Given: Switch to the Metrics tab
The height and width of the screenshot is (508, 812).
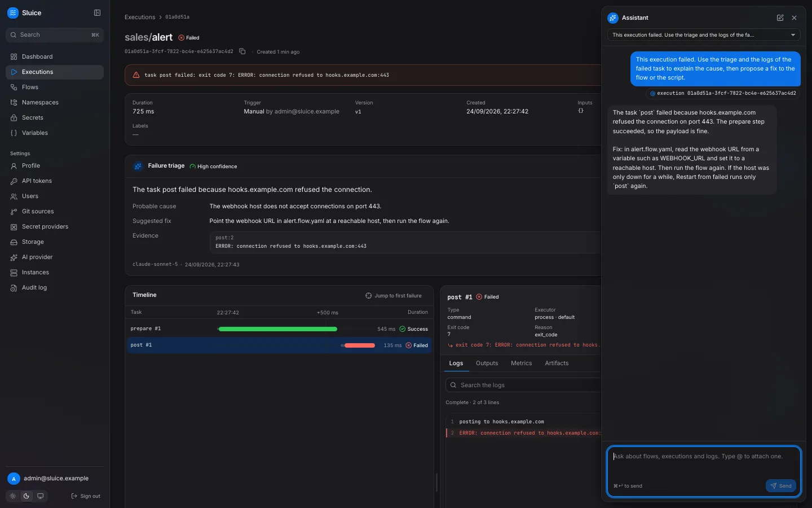Looking at the screenshot, I should 522,363.
